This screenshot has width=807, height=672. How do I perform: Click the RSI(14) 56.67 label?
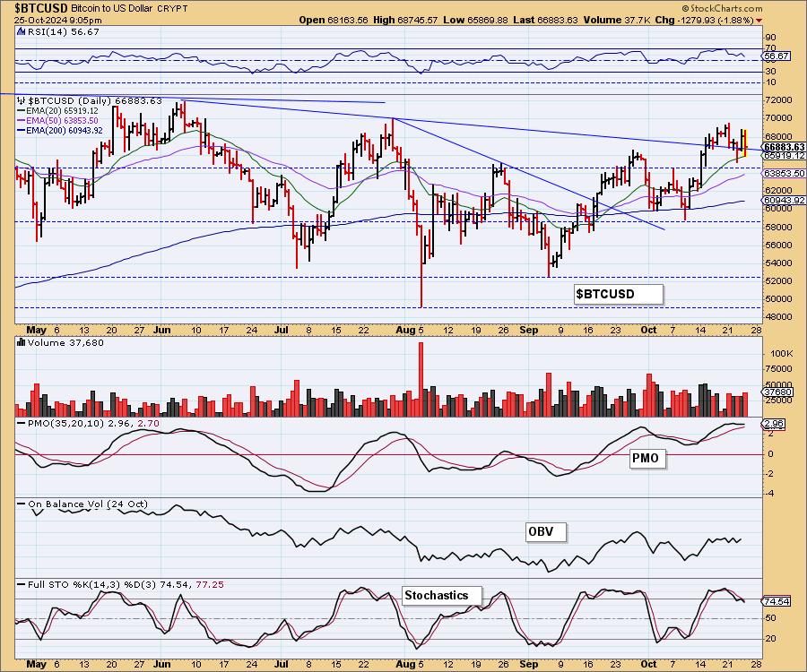point(64,32)
